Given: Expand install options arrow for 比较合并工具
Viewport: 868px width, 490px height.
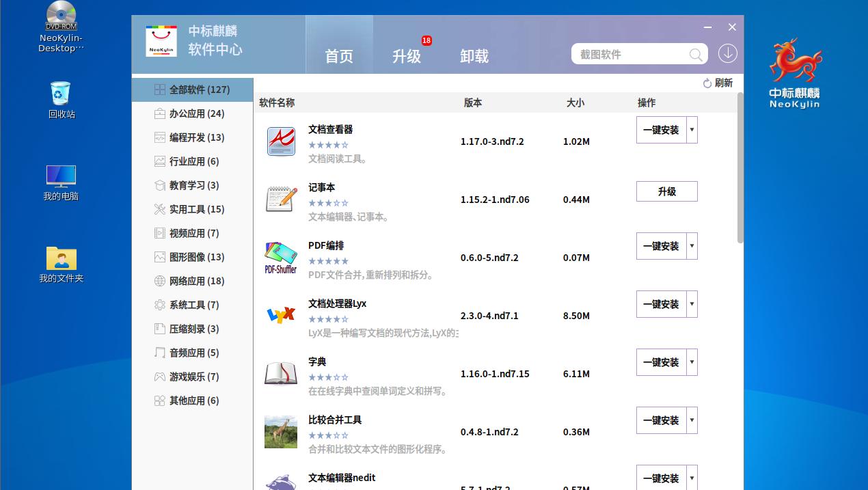Looking at the screenshot, I should coord(692,420).
